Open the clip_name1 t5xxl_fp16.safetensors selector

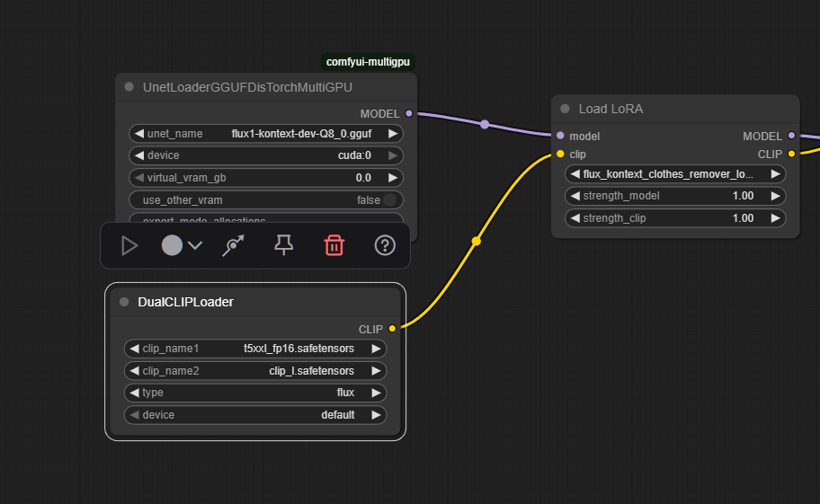click(255, 349)
